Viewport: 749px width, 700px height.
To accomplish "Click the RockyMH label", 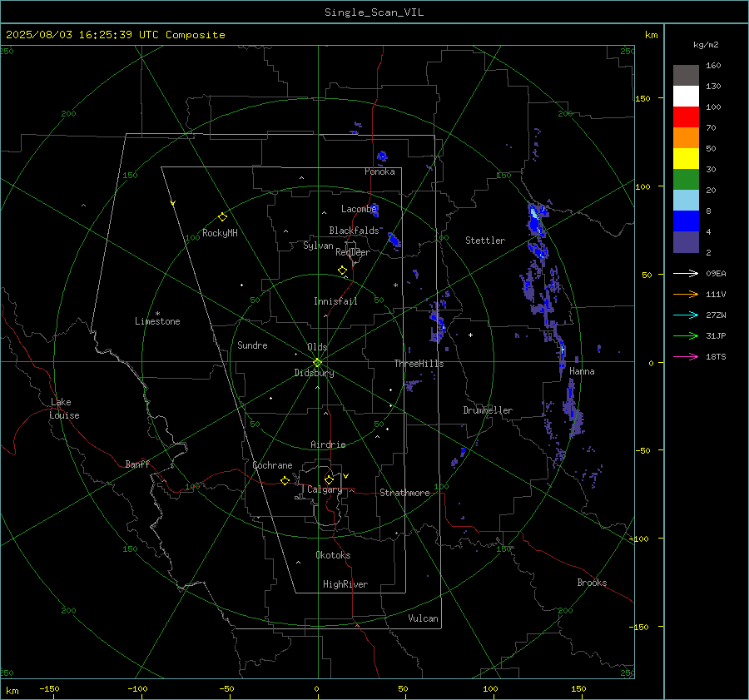I will (x=220, y=233).
